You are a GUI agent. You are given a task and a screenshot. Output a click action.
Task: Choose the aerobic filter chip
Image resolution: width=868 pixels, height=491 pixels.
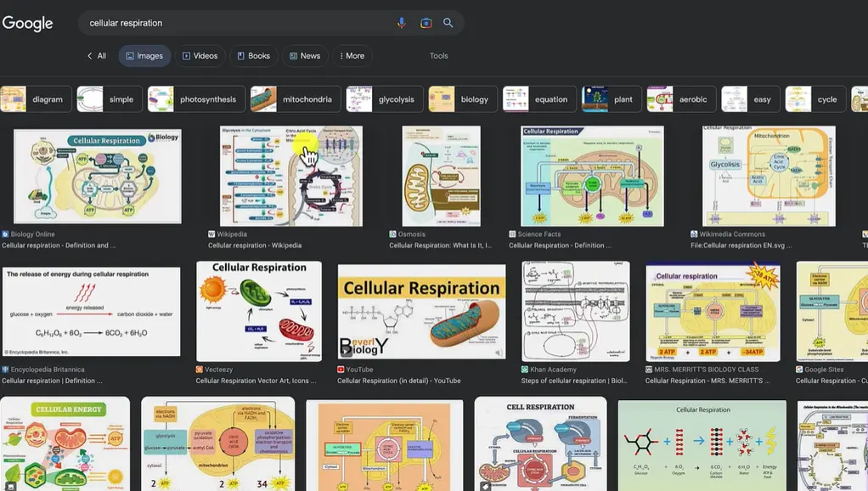(x=682, y=99)
